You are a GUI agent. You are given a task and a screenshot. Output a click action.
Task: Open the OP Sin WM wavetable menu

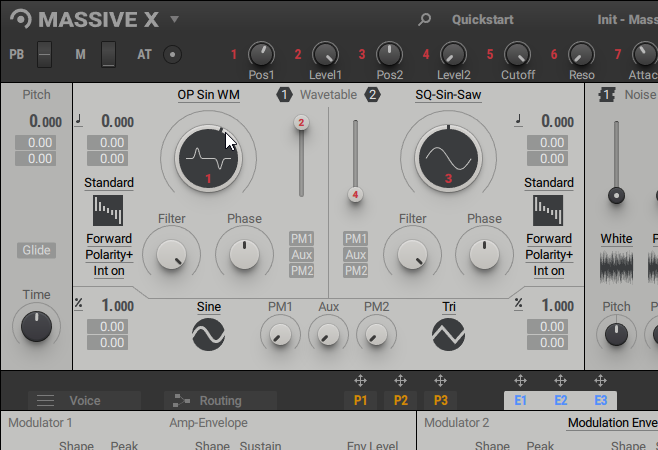(209, 95)
